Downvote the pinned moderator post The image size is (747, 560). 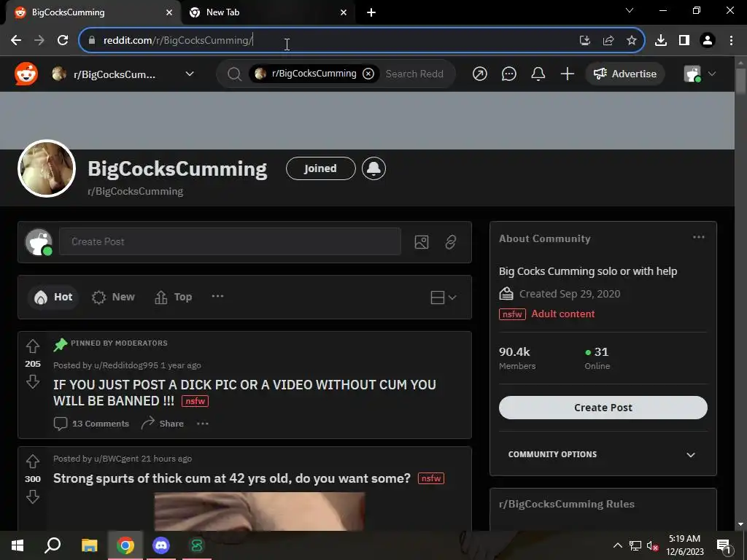[x=32, y=381]
